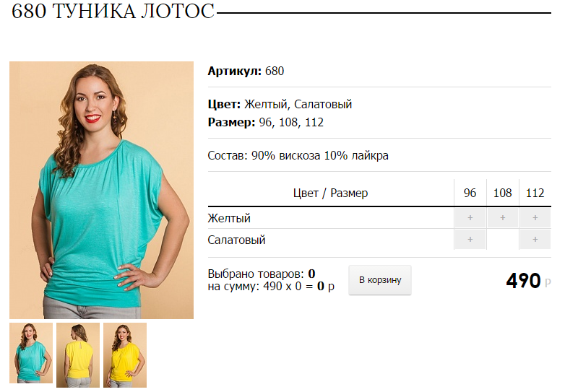Viewport: 565px width, 392px height.
Task: Click the 490 р price
Action: [528, 281]
